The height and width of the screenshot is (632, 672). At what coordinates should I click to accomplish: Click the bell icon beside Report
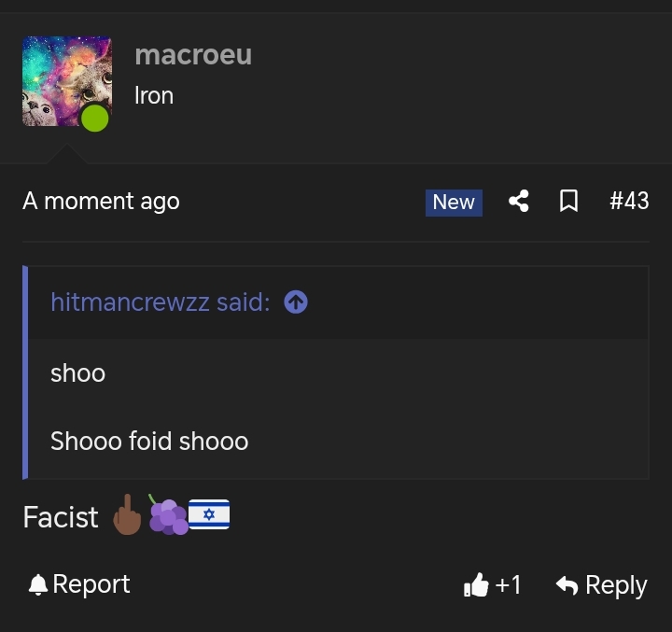coord(37,584)
